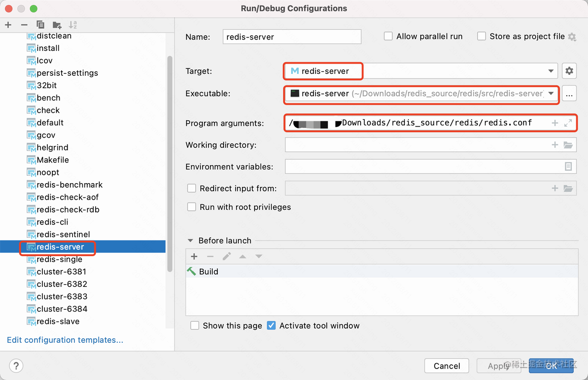Screen dimensions: 588x380
Task: Add a new configuration with plus icon
Action: click(8, 25)
